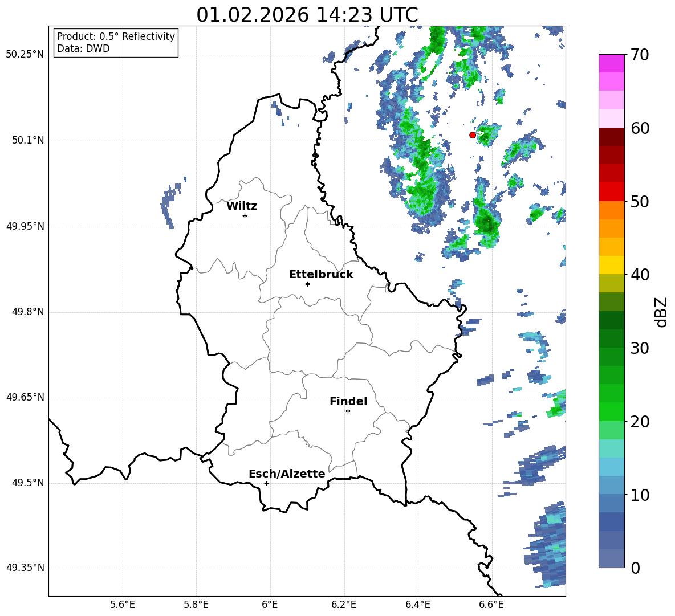Click the colorbar tick label '50'
Screen dimensions: 675x616
[x=640, y=201]
